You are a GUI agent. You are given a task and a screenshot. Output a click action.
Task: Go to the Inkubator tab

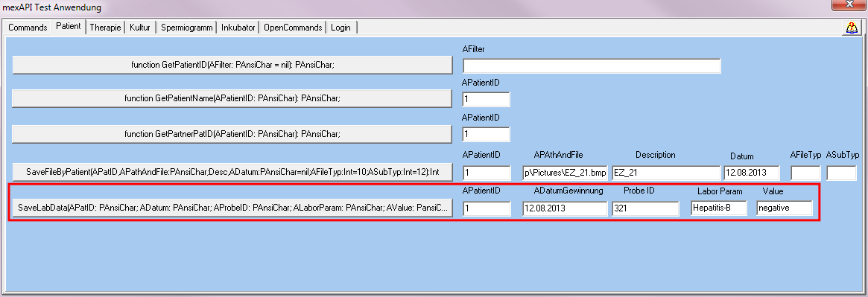(238, 28)
